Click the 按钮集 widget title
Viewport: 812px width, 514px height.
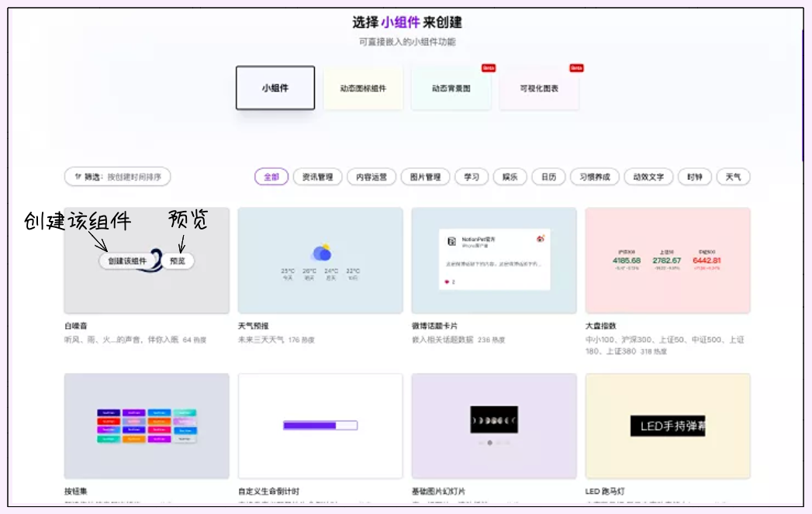[75, 492]
